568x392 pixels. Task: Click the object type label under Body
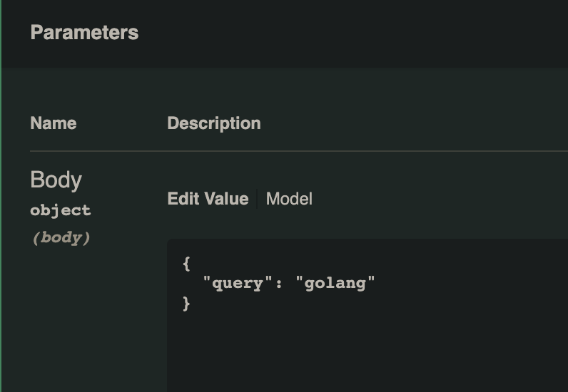(61, 210)
